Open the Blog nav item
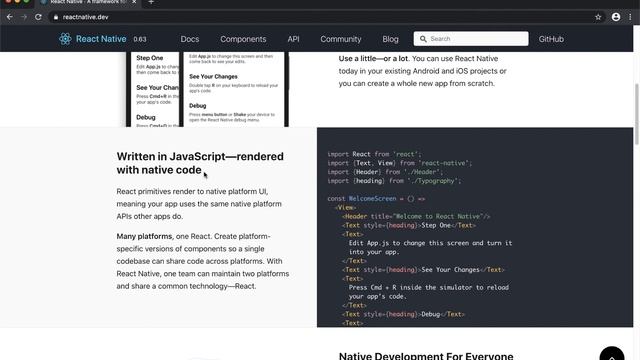The width and height of the screenshot is (640, 360). point(390,39)
